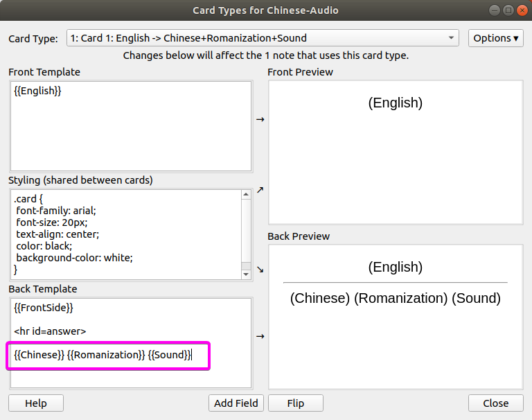Screen dimensions: 532x420
Task: Click the Help button
Action: point(36,403)
